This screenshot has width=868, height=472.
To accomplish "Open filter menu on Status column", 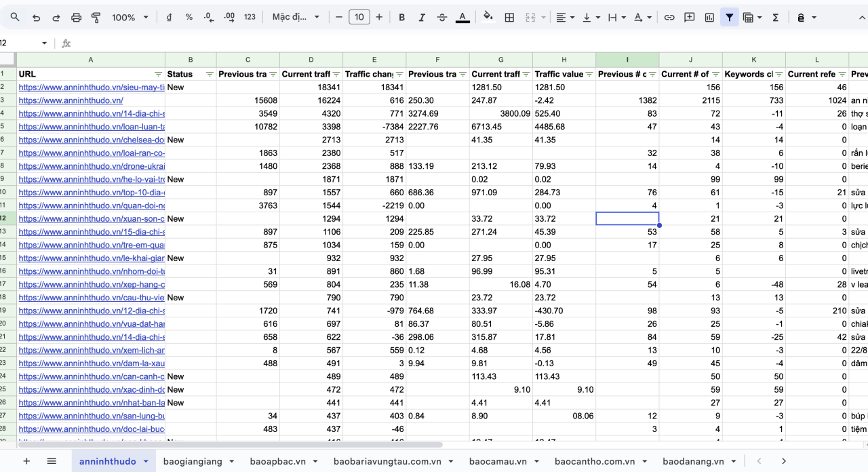I will [x=210, y=74].
